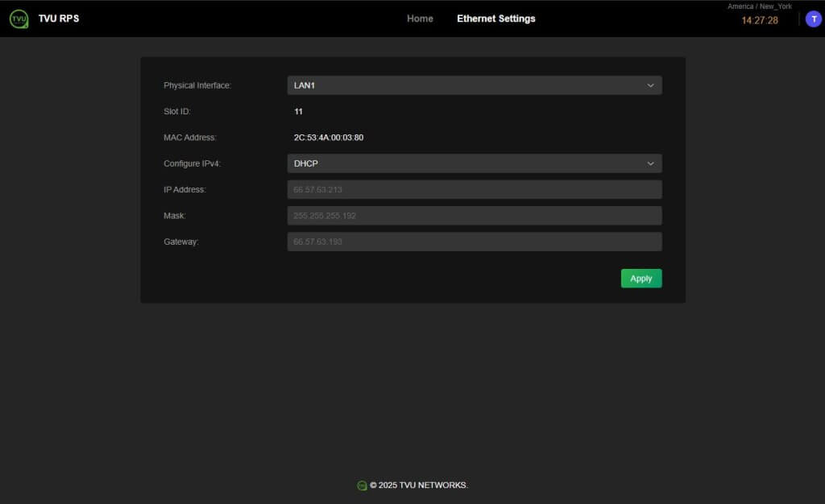Click the TVU RPS title text
The width and height of the screenshot is (825, 504).
pyautogui.click(x=59, y=19)
